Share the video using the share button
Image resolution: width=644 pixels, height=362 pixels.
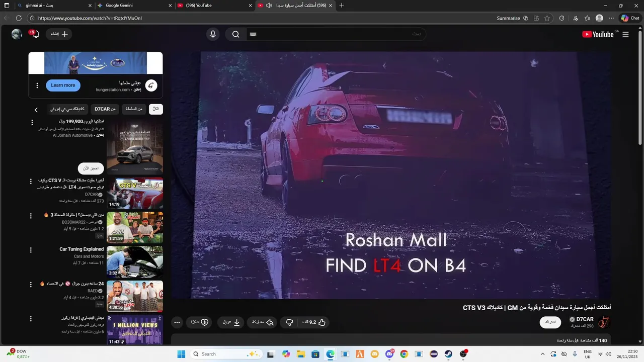(x=262, y=322)
